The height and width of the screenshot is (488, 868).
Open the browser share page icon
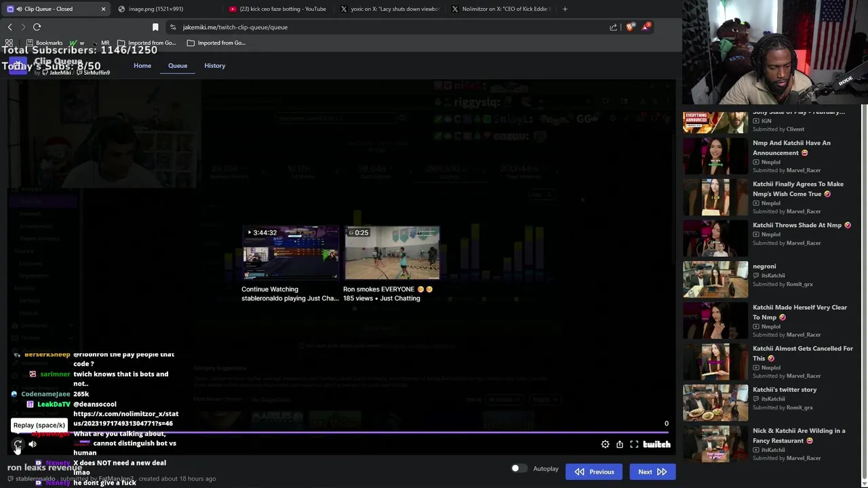pos(614,27)
